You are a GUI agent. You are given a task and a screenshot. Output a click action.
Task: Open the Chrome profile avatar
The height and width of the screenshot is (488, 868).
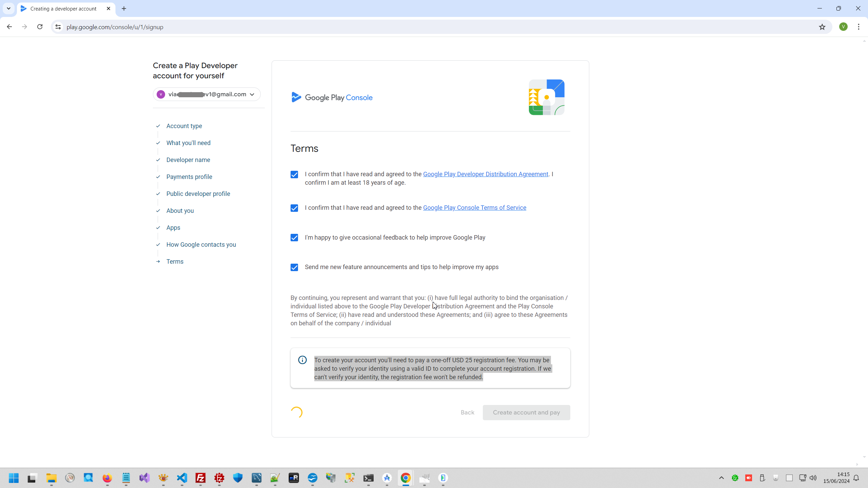coord(843,27)
